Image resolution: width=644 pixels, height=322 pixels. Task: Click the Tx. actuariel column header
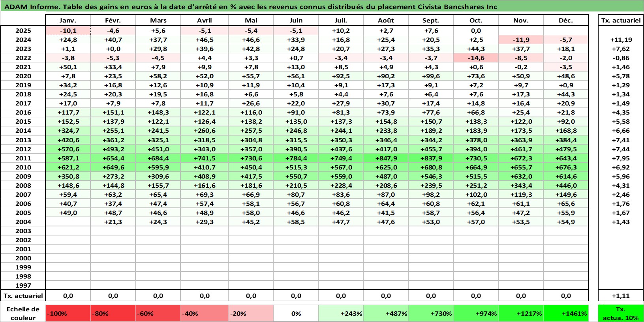tap(621, 20)
